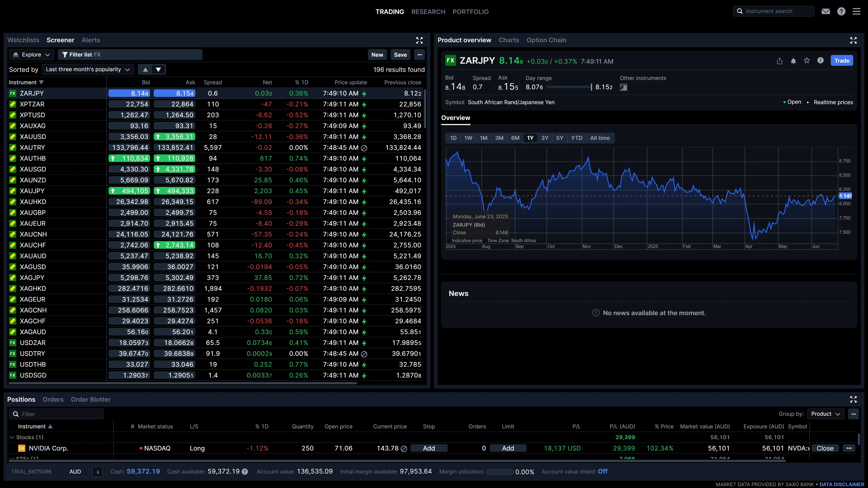868x488 pixels.
Task: Close the NVIDIA Corp. position
Action: 825,448
